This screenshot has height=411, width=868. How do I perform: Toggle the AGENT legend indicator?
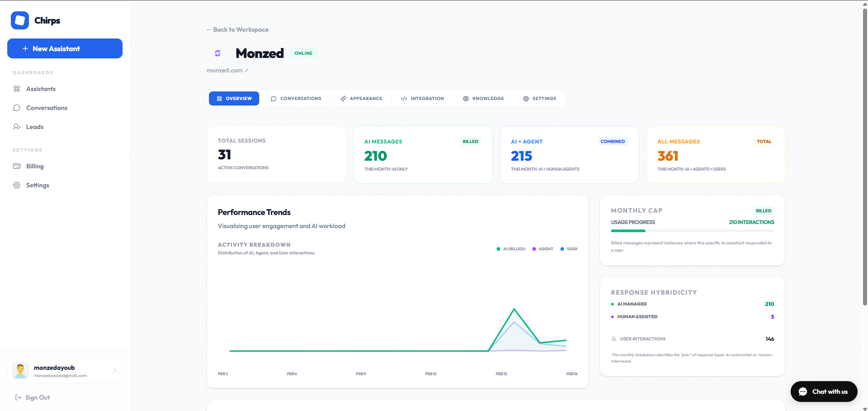click(x=542, y=249)
